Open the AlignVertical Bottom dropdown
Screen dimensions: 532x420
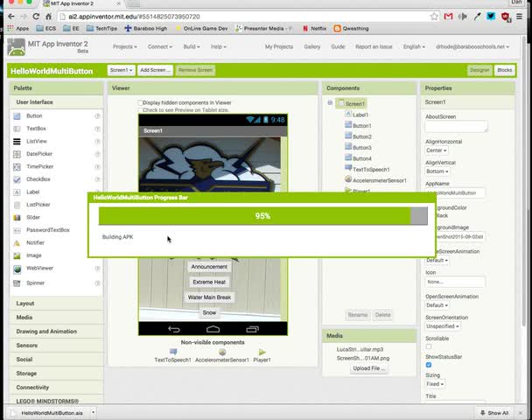[437, 171]
